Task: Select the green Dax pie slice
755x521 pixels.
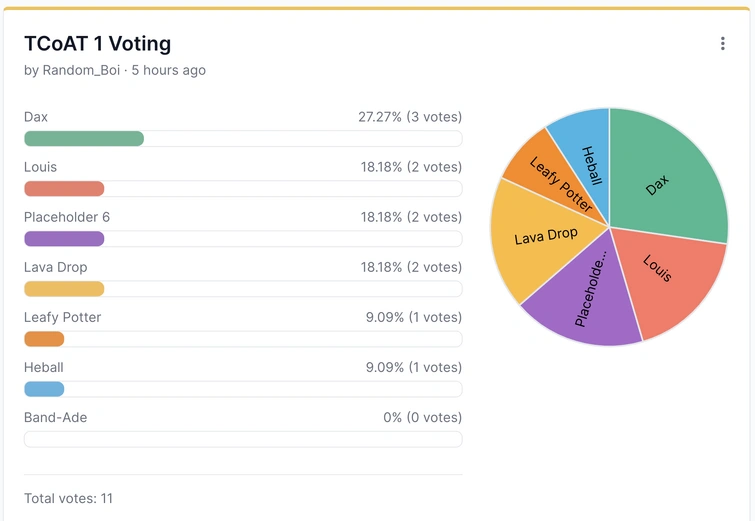Action: pos(665,180)
